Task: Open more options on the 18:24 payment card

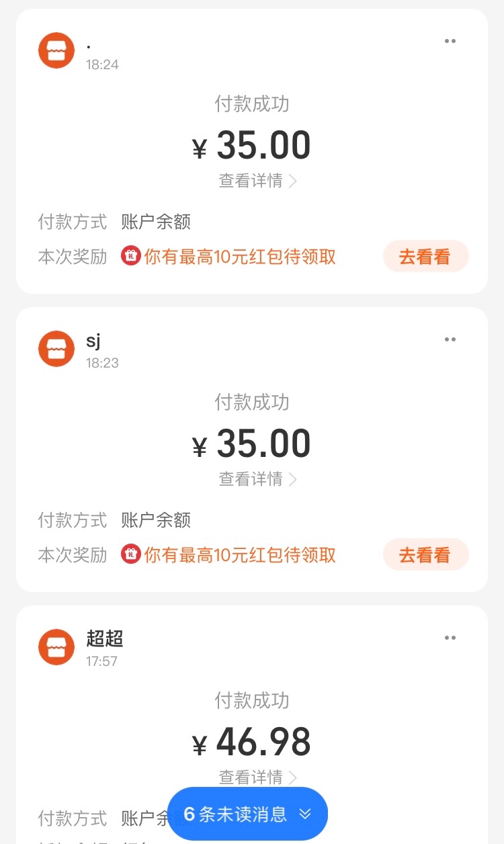Action: click(450, 42)
